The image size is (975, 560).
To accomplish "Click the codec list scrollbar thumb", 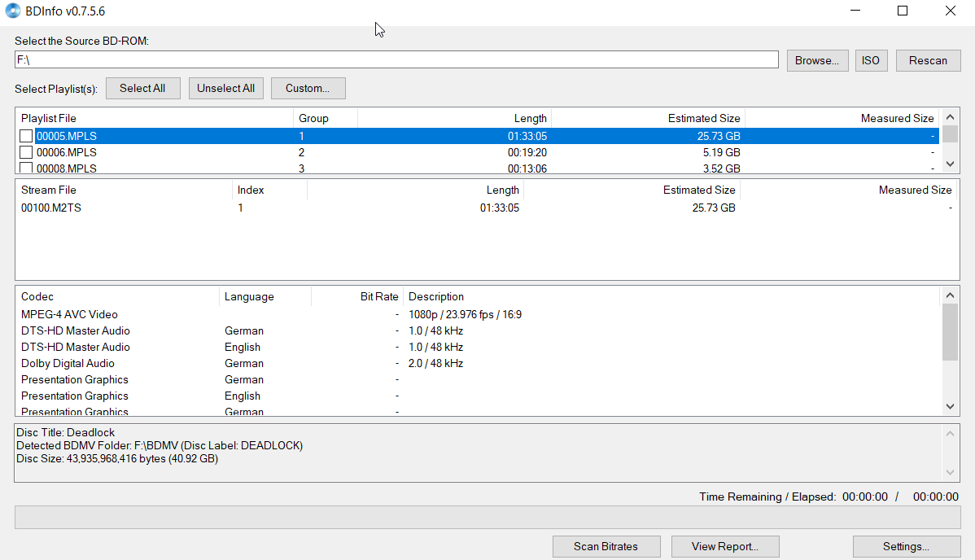I will [x=950, y=333].
